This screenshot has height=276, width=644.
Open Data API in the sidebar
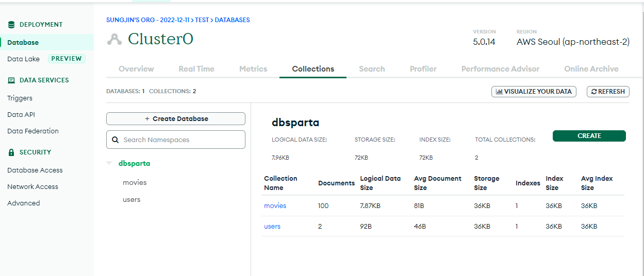tap(21, 114)
